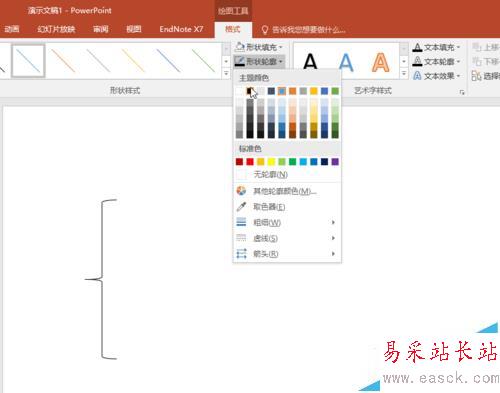Viewport: 500px width, 393px height.
Task: Choose the orange line shape style
Action: [x=63, y=61]
